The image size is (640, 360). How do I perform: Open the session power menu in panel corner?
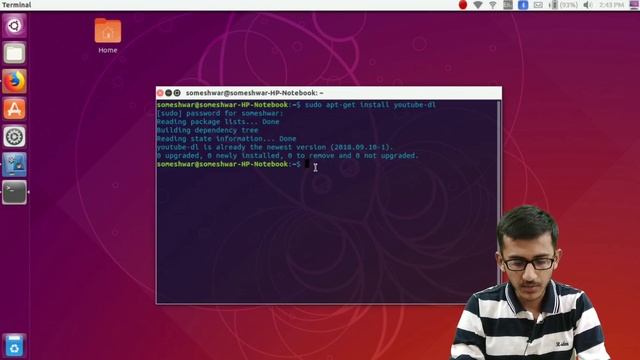(x=634, y=5)
